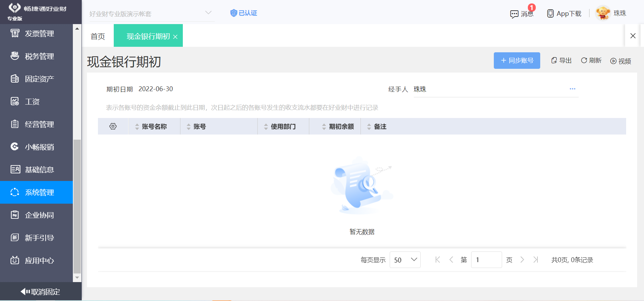Go to the first page
The height and width of the screenshot is (301, 644).
point(437,260)
